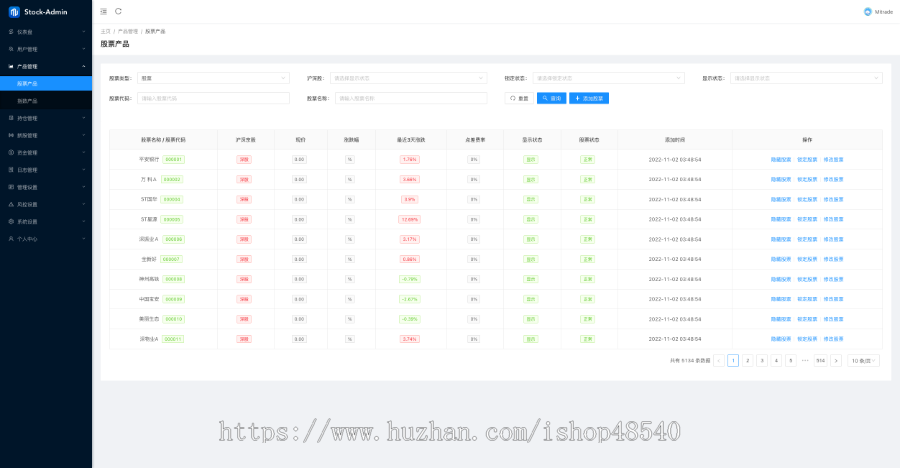
Task: Jump to last page 514
Action: [820, 361]
